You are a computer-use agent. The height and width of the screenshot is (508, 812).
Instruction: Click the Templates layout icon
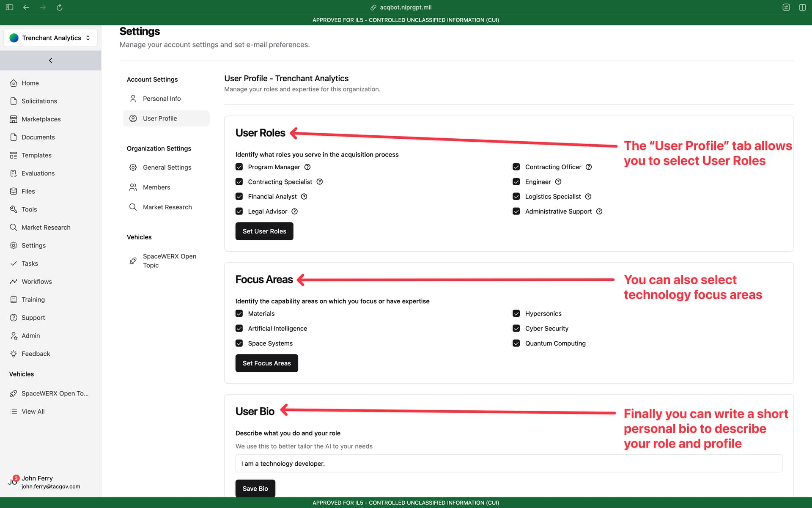point(14,155)
